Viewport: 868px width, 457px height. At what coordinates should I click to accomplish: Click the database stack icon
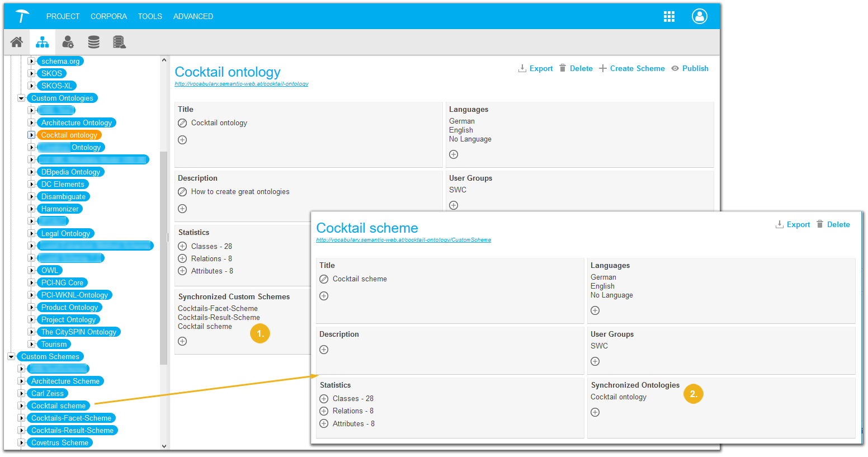click(x=94, y=42)
